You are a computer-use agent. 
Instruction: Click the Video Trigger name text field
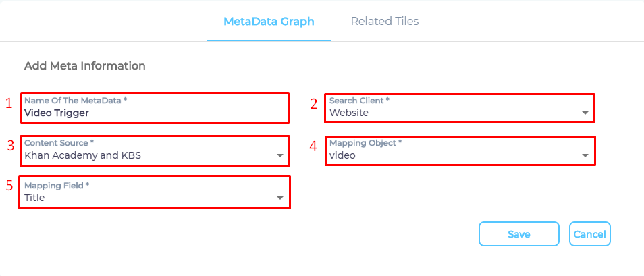(x=155, y=113)
